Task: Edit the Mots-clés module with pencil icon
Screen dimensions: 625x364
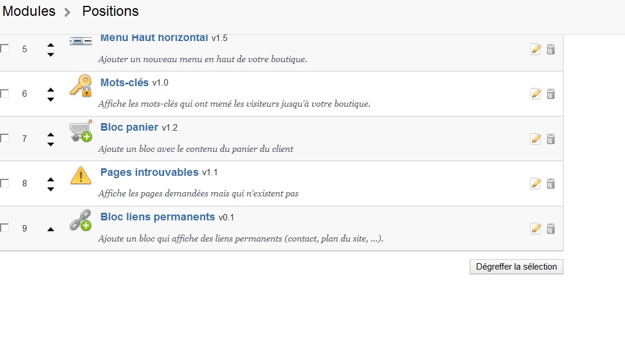Action: coord(536,94)
